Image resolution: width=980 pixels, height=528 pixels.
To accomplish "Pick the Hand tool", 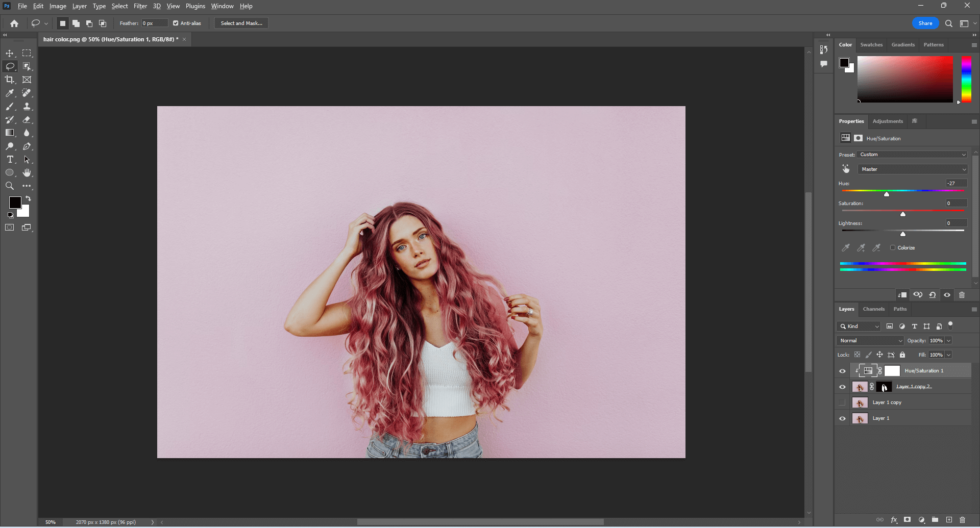I will (x=27, y=173).
